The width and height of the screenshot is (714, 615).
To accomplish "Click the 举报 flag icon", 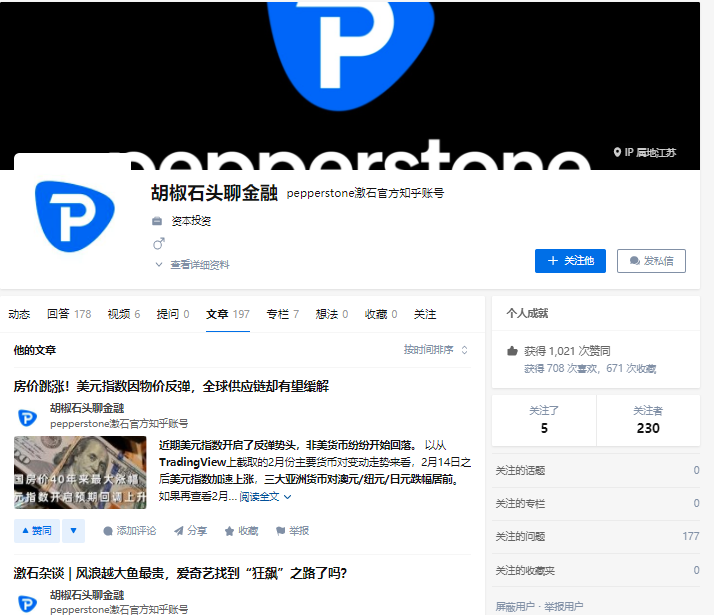I will (x=280, y=531).
